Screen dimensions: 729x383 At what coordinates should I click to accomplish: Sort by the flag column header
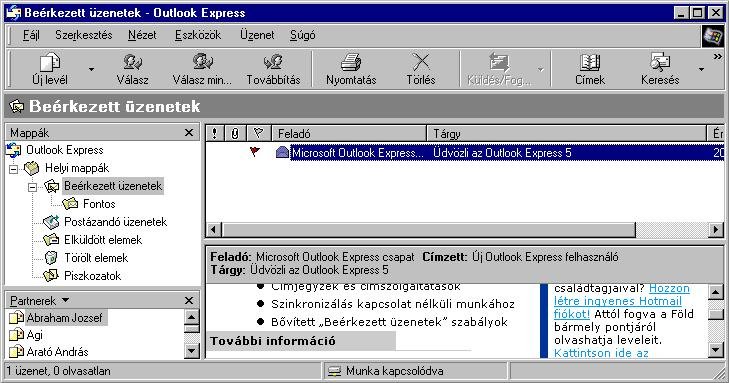pos(258,133)
